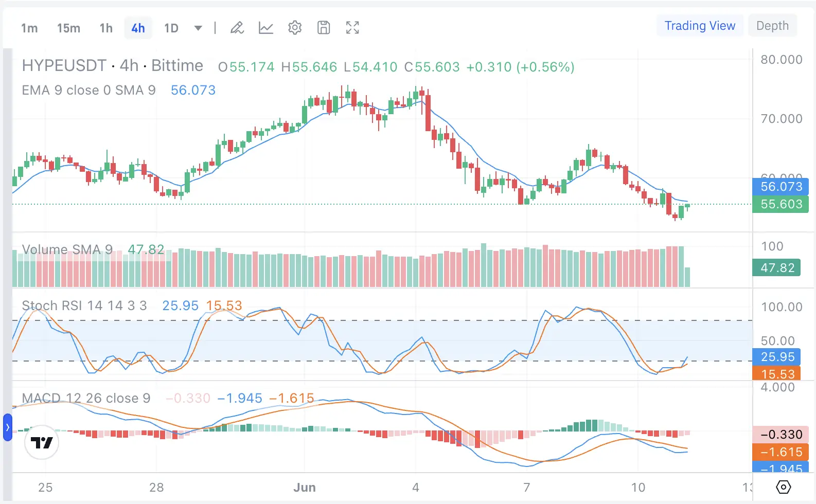
Task: Expand the left side panel arrow tab
Action: (7, 427)
